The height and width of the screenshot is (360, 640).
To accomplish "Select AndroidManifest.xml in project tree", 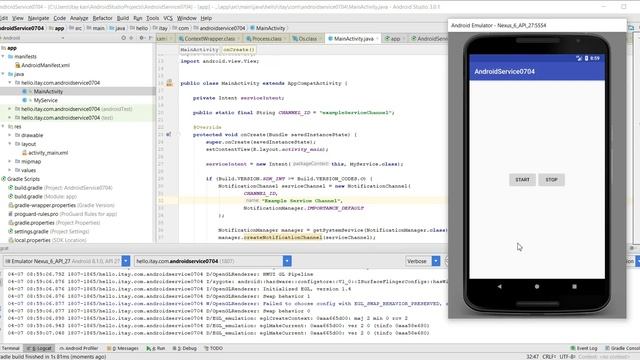I will pos(45,65).
